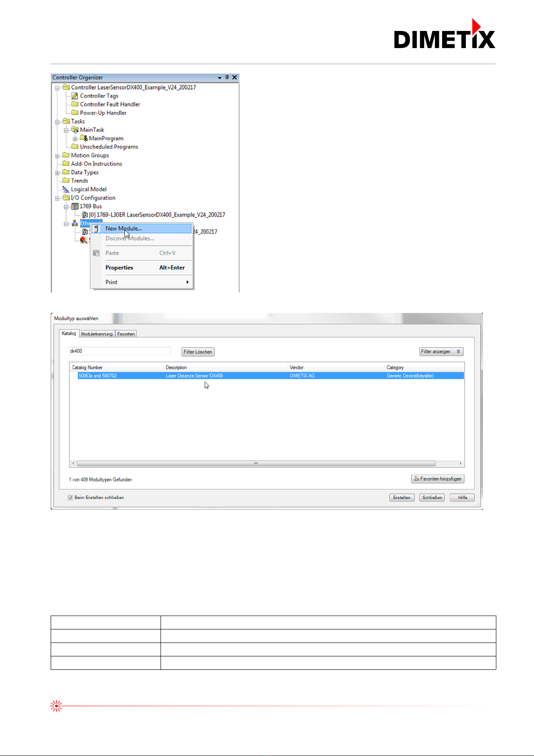Click the Tasks folder icon

66,121
